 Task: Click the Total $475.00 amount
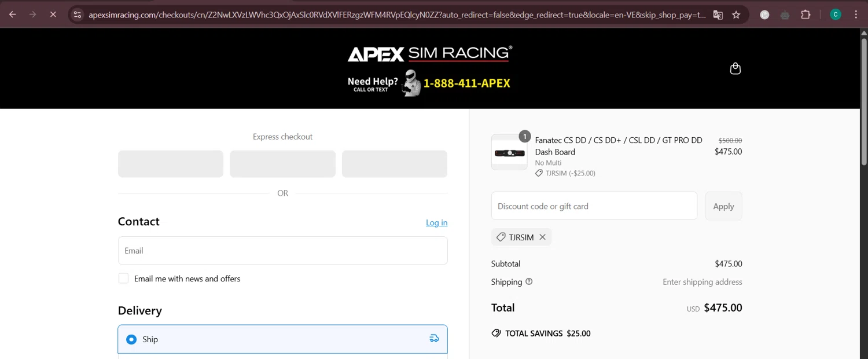pos(723,308)
